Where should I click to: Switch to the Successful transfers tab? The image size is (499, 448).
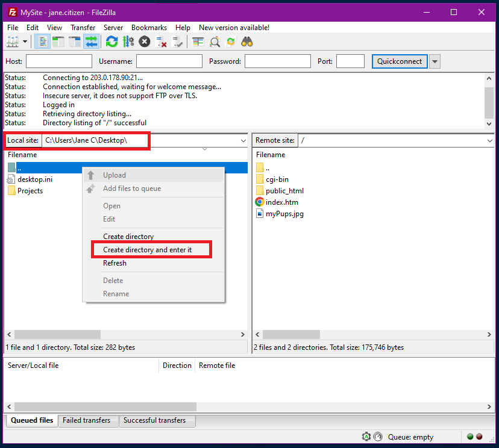tap(157, 420)
